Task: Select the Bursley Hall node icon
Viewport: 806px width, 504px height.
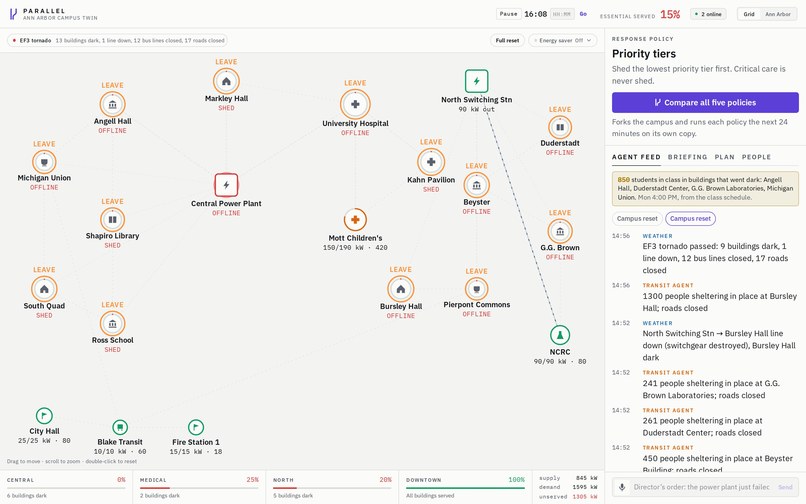Action: coord(400,289)
